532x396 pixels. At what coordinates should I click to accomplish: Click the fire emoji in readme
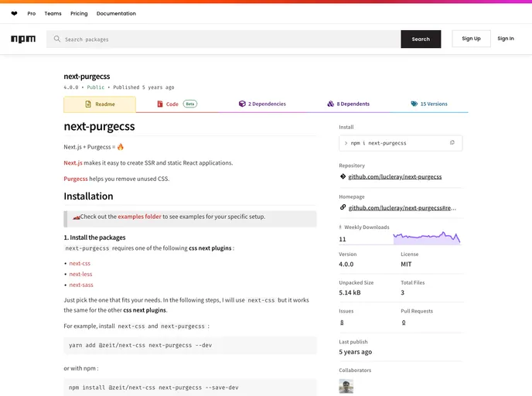(x=121, y=147)
